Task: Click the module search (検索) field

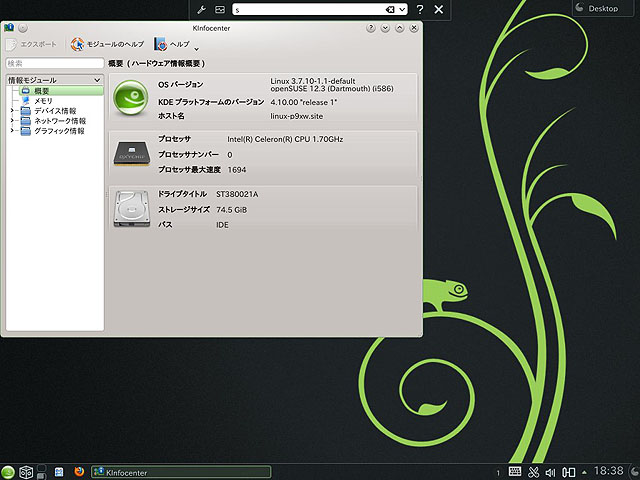Action: coord(55,63)
